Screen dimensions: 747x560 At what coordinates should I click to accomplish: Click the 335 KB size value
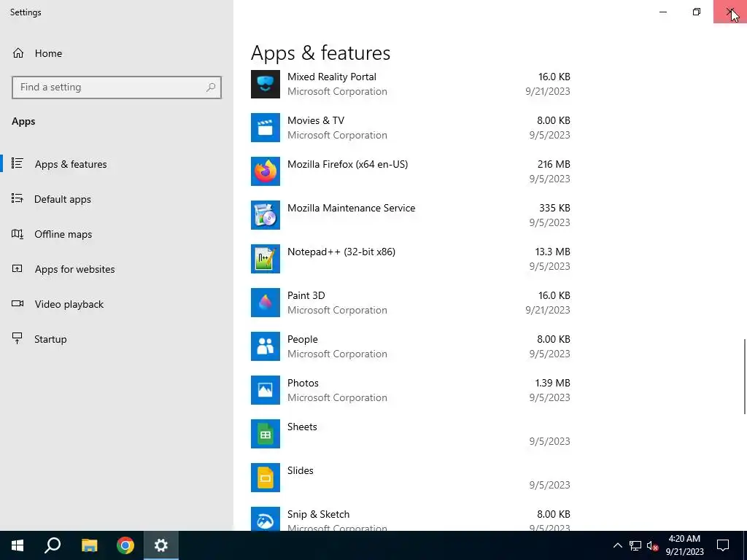point(554,208)
